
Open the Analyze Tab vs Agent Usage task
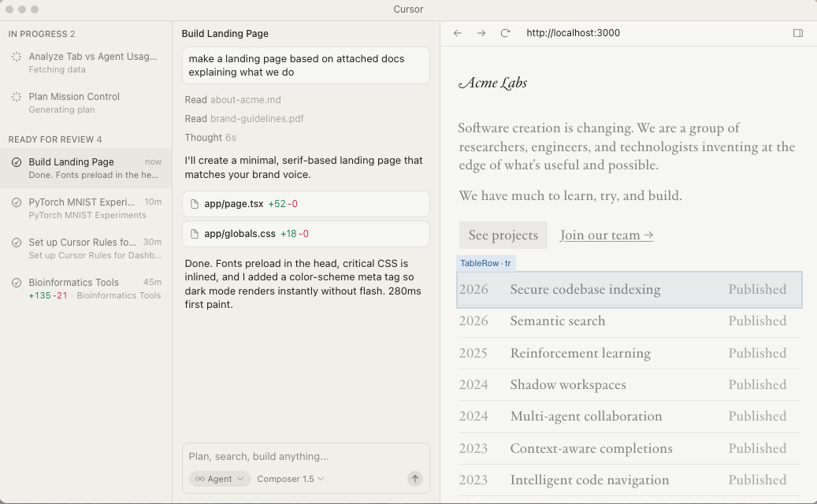click(86, 62)
